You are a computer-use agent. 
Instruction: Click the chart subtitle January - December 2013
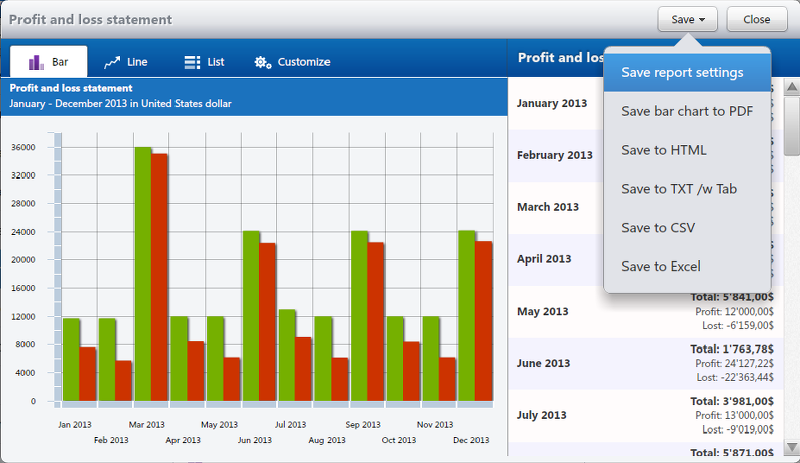pyautogui.click(x=120, y=104)
